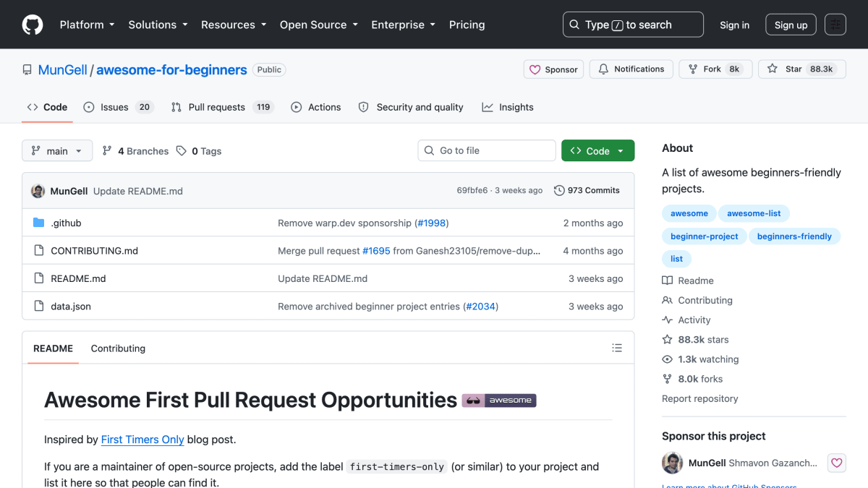Select the list topic tag

pos(676,259)
